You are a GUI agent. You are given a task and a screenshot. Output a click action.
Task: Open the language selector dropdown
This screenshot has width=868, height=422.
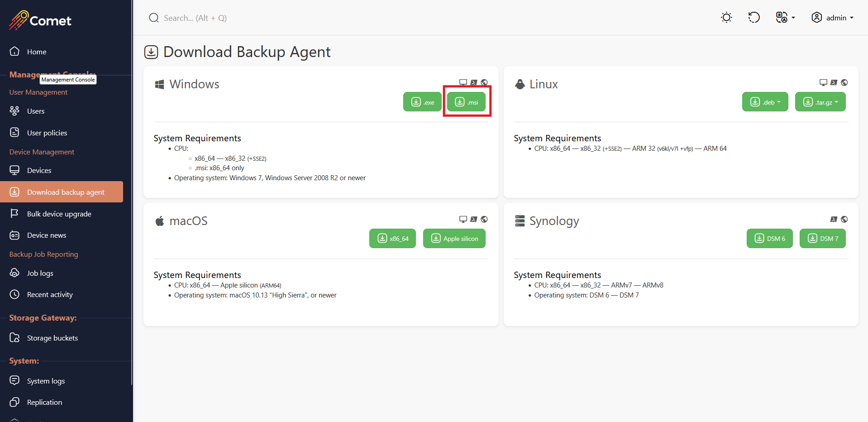coord(785,18)
